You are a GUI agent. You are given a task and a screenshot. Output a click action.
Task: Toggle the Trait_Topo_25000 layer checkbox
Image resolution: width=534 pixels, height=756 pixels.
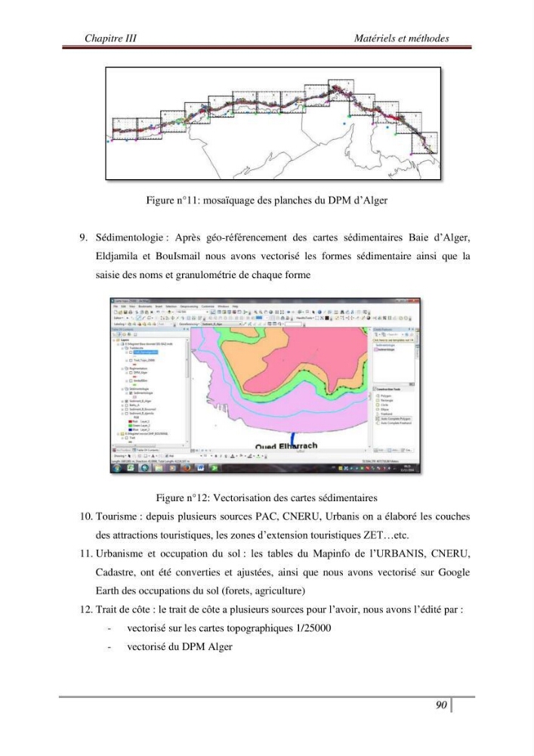131,360
